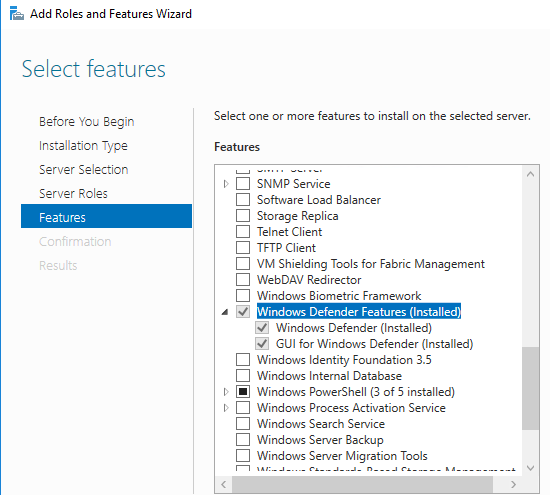Click the disabled Results step
The width and height of the screenshot is (550, 495).
coord(58,265)
